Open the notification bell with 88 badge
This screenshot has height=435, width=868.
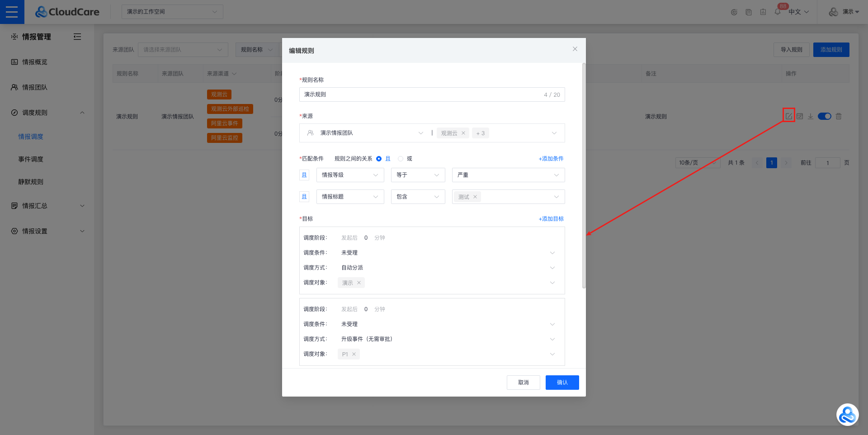(x=778, y=12)
